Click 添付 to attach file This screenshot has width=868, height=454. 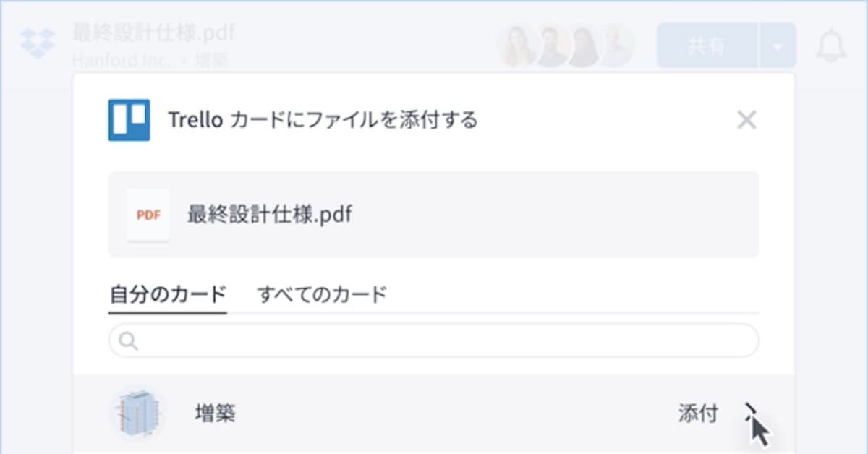tap(698, 414)
